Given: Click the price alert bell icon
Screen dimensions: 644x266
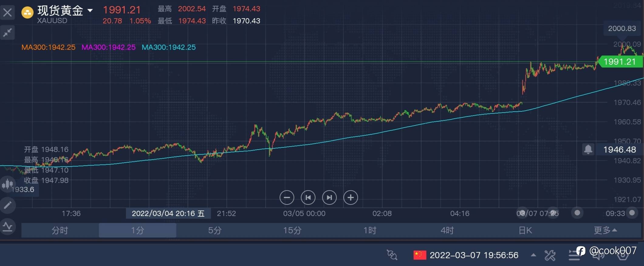Looking at the screenshot, I should click(x=588, y=149).
